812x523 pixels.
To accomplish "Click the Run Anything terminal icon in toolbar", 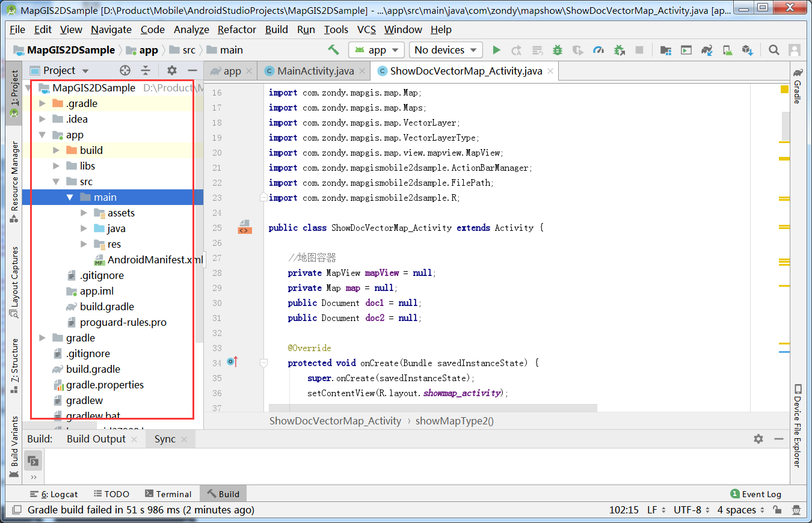I will tap(686, 50).
